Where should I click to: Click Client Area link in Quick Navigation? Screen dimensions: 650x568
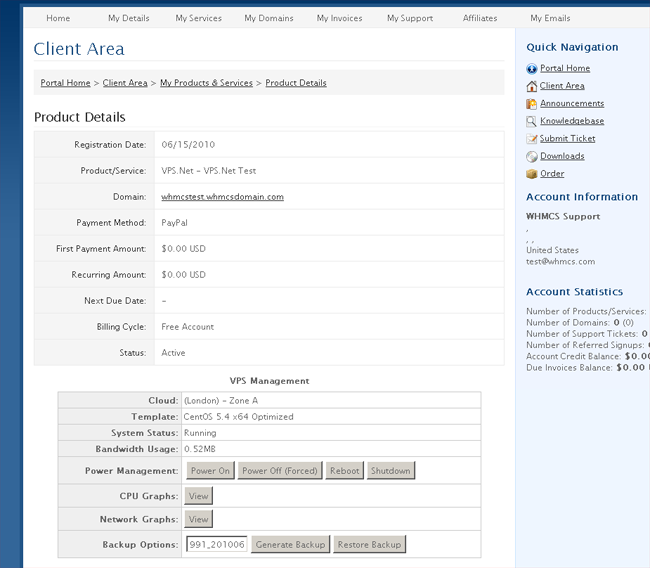(x=562, y=86)
